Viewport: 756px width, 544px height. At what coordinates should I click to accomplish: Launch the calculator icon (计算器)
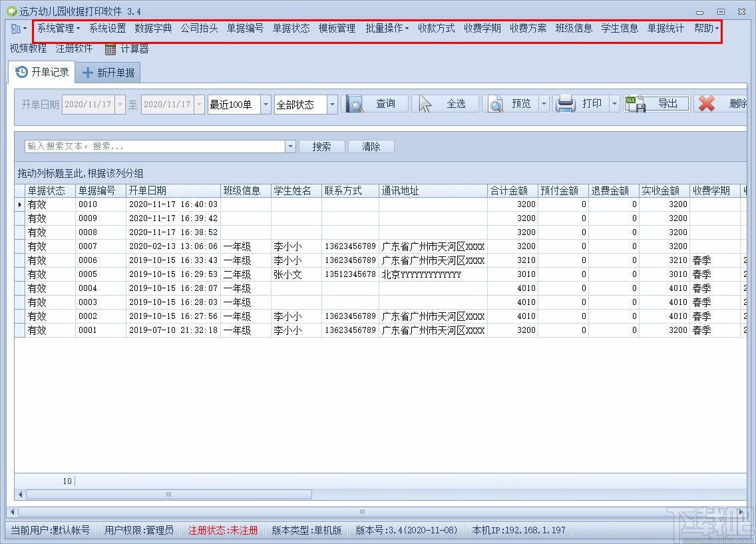tap(110, 49)
